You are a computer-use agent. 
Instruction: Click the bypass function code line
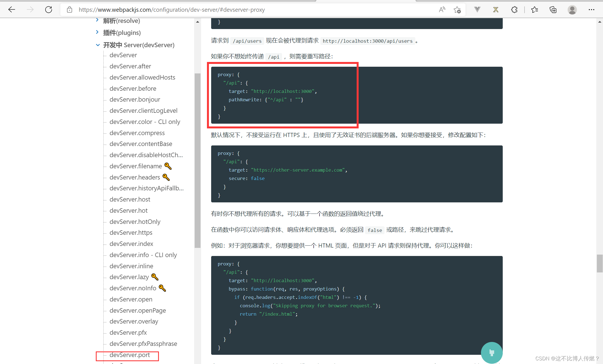pos(287,289)
